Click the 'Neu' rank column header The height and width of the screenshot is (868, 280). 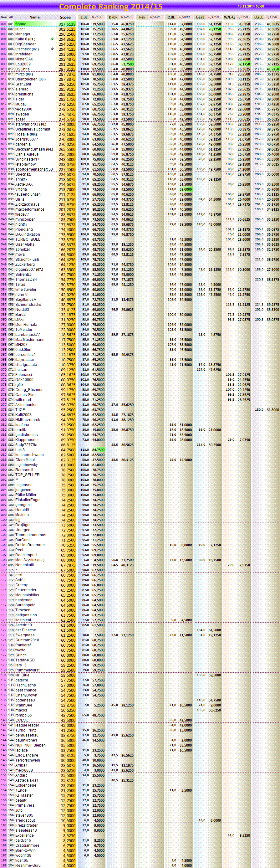pyautogui.click(x=4, y=17)
